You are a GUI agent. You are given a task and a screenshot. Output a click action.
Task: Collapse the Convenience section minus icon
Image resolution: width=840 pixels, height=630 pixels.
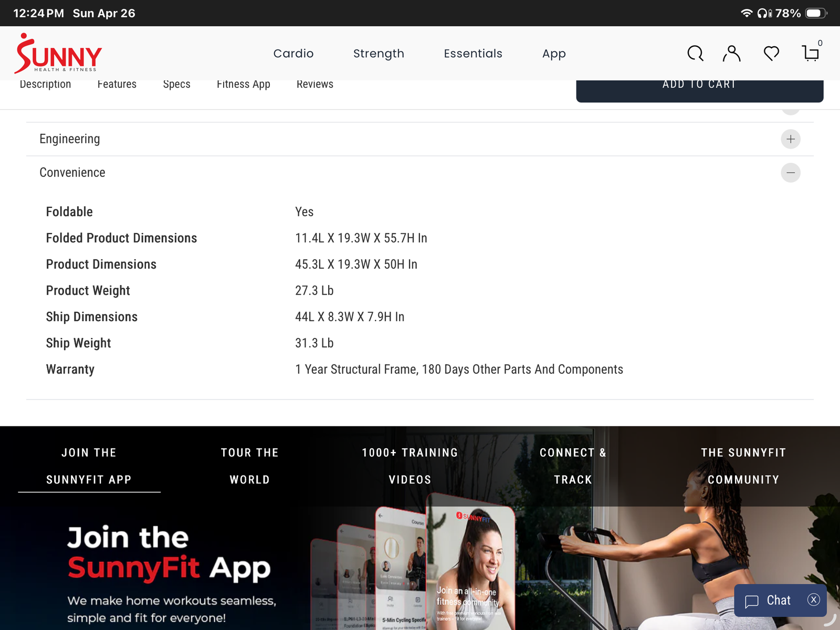tap(791, 173)
